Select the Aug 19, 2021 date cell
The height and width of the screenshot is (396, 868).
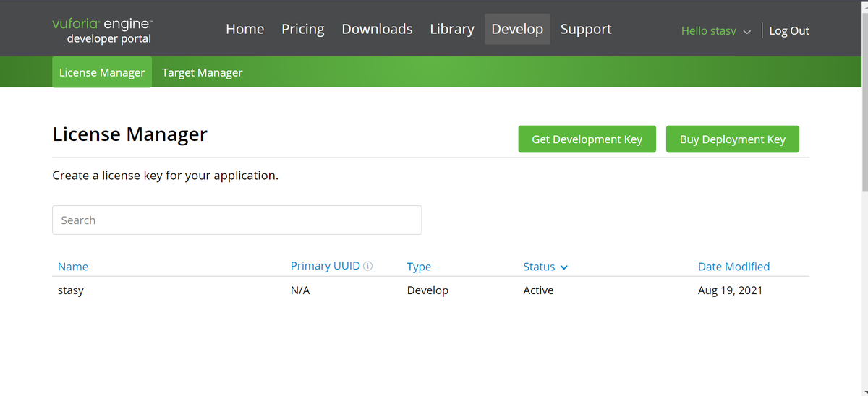[730, 290]
